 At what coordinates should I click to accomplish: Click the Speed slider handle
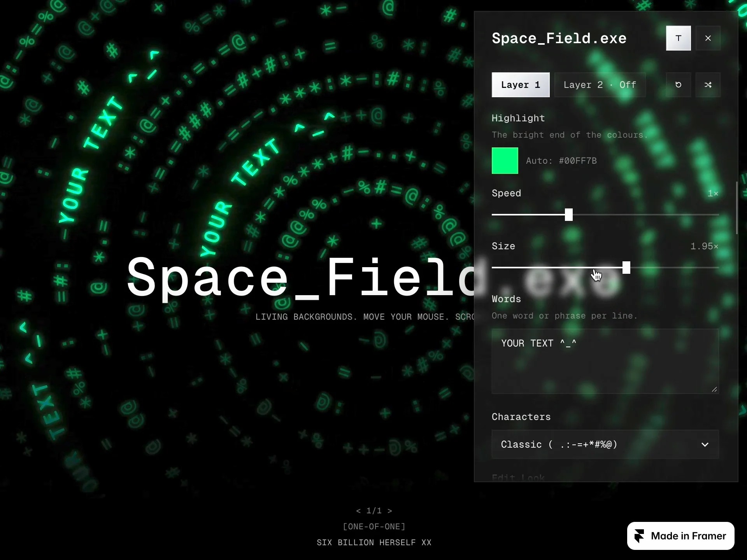tap(568, 215)
